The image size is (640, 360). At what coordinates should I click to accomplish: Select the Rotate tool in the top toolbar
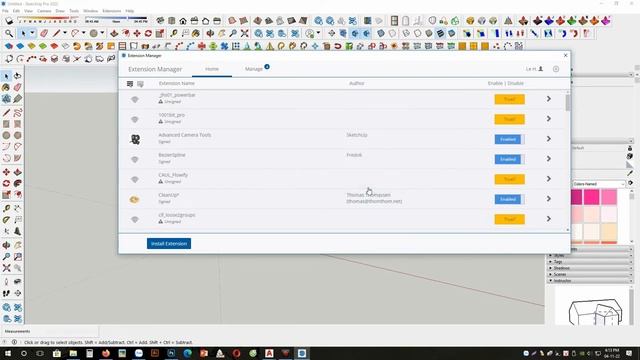click(x=148, y=33)
